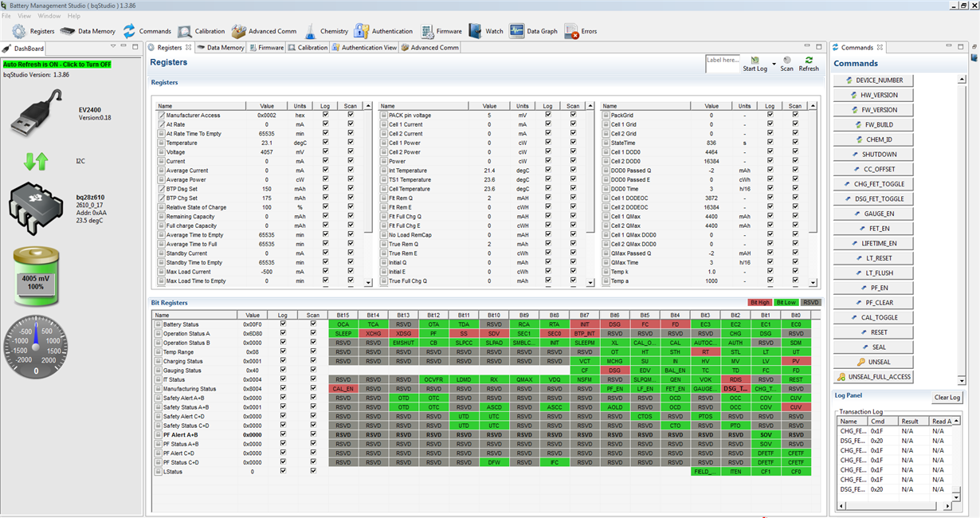
Task: Switch to the Authentication View tab
Action: [363, 48]
